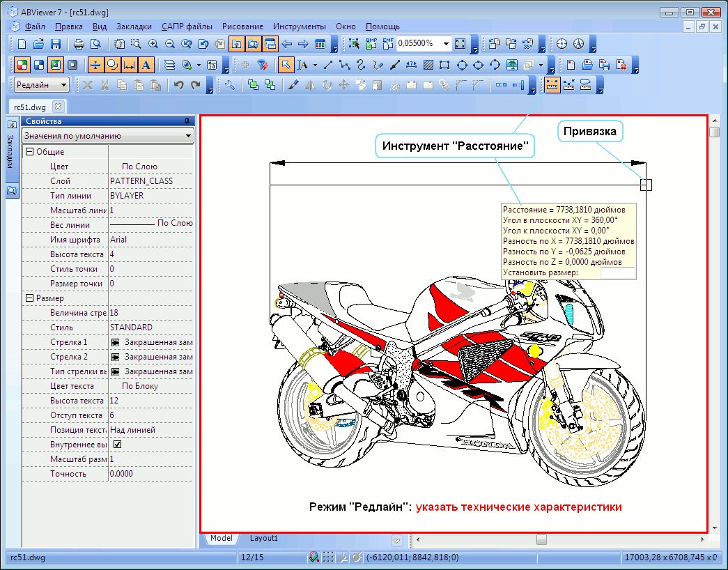This screenshot has width=728, height=570.
Task: Click the Zoom In icon
Action: tap(153, 44)
